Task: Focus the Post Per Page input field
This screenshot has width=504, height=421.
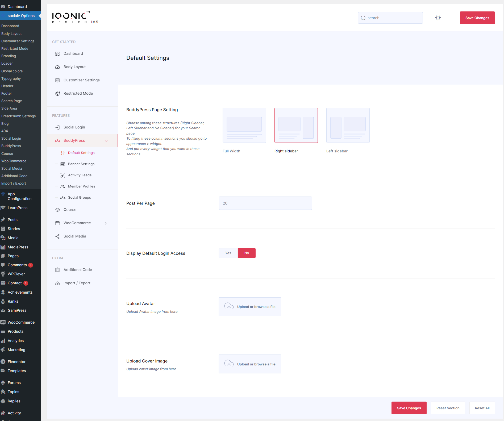Action: 265,203
